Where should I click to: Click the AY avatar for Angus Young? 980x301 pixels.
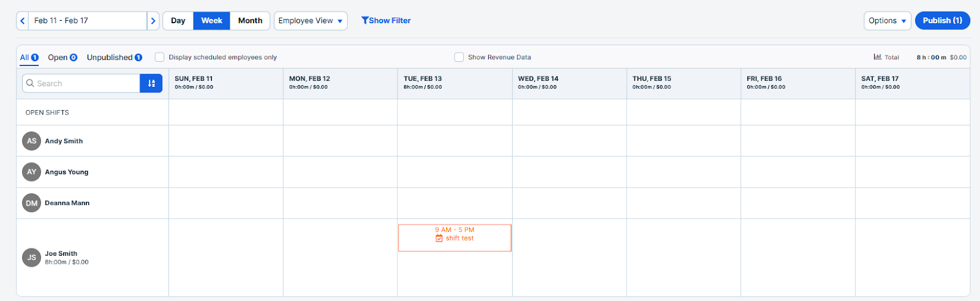(32, 173)
